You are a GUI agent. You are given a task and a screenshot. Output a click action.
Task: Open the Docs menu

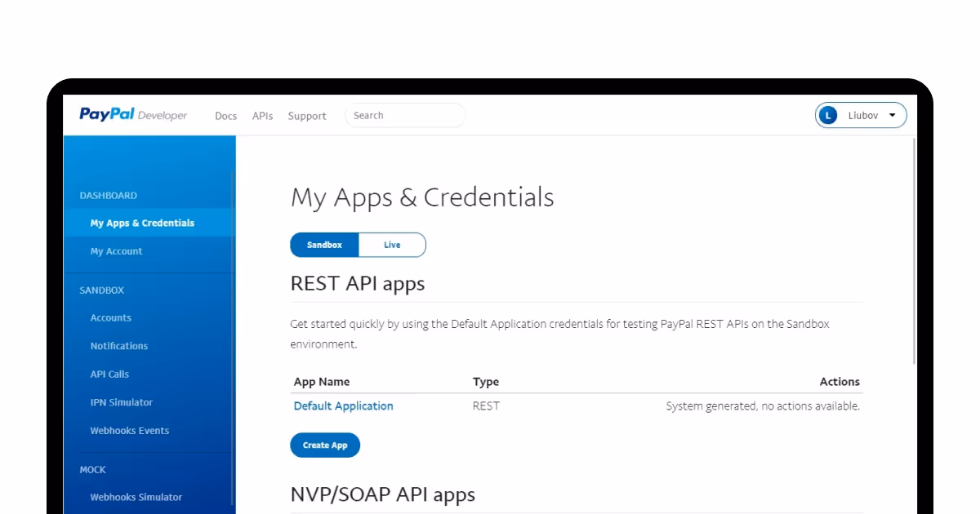point(225,116)
